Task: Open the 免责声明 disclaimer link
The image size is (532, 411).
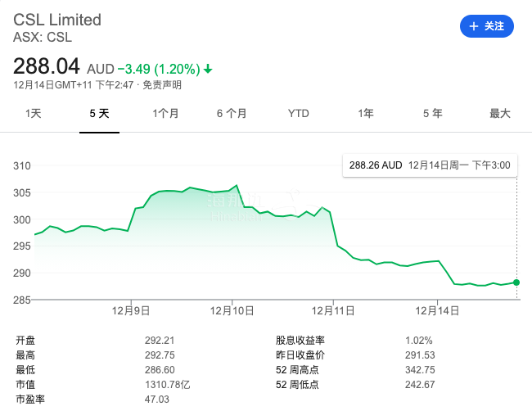Action: pyautogui.click(x=162, y=85)
